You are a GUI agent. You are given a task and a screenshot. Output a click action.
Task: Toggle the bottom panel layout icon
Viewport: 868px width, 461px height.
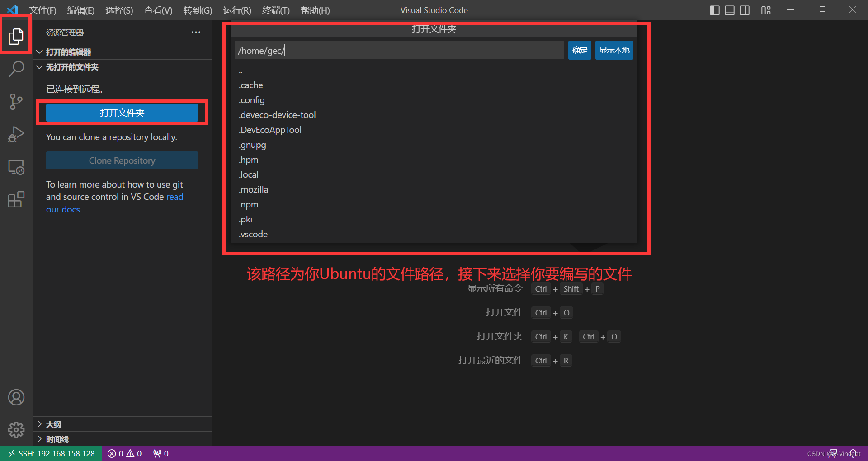(x=729, y=10)
